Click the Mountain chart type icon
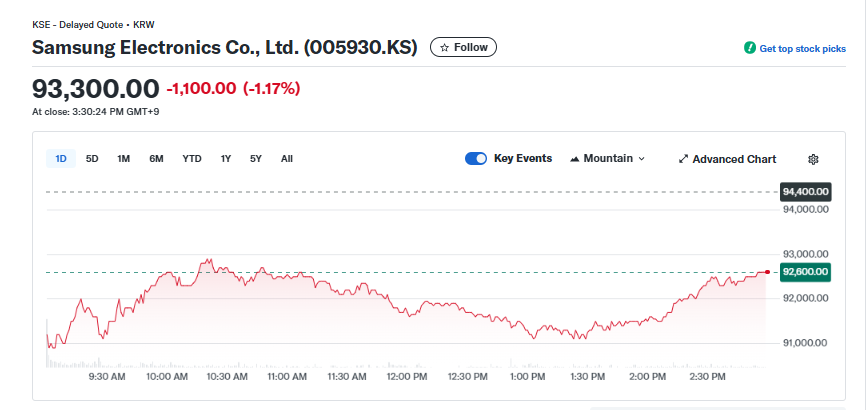 (x=575, y=159)
